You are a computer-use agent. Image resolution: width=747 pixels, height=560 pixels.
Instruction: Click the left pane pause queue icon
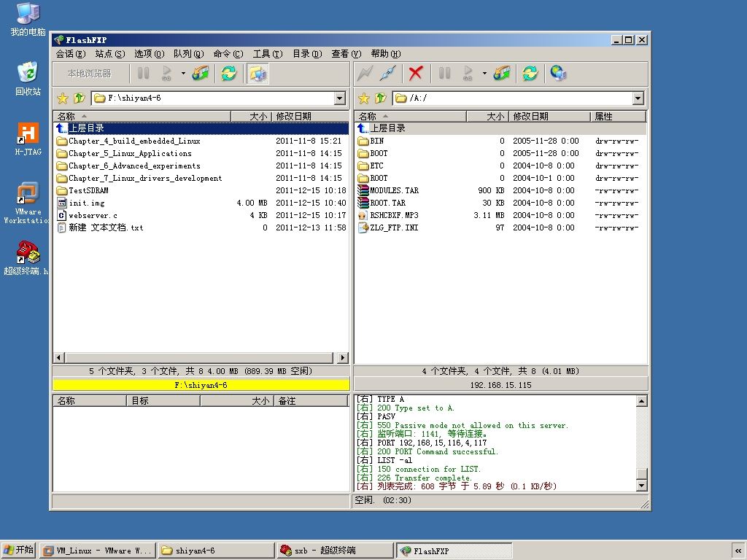(143, 74)
